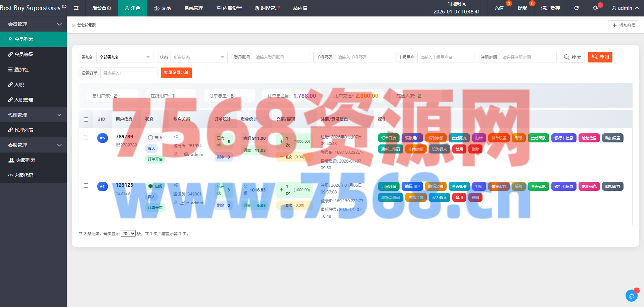This screenshot has height=307, width=644.
Task: Click the orange 导出 export button
Action: click(x=600, y=57)
